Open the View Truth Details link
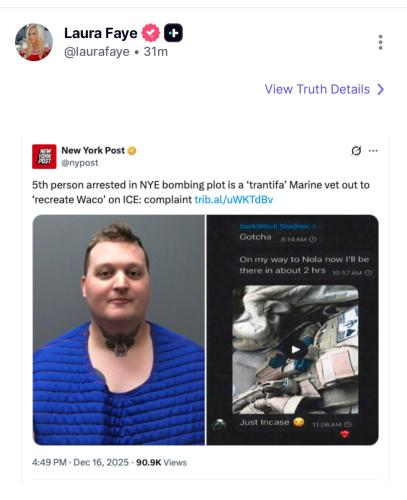 click(324, 89)
